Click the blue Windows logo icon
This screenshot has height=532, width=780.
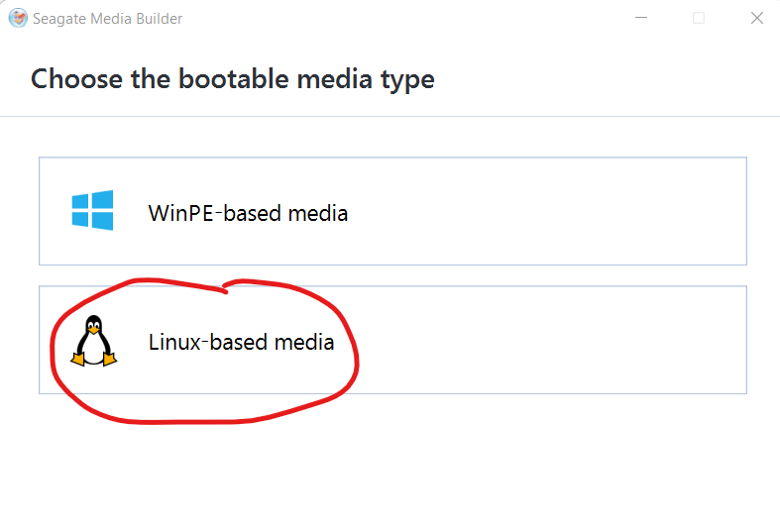(x=92, y=210)
